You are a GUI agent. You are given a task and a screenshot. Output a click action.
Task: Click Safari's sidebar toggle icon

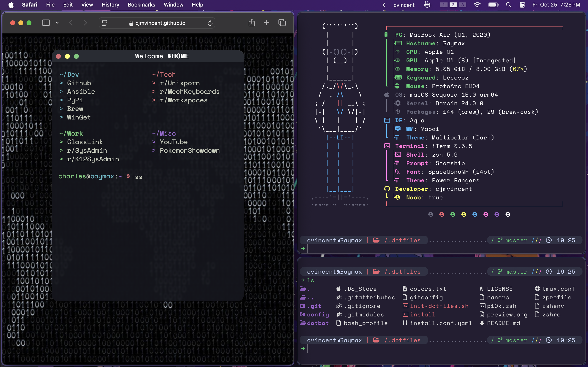click(x=46, y=23)
